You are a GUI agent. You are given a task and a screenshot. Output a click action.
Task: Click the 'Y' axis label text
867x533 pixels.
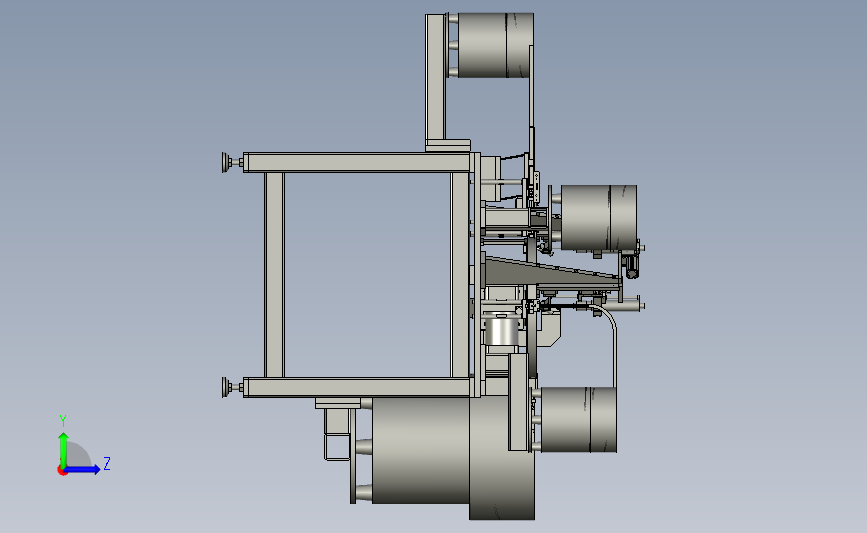tap(63, 421)
